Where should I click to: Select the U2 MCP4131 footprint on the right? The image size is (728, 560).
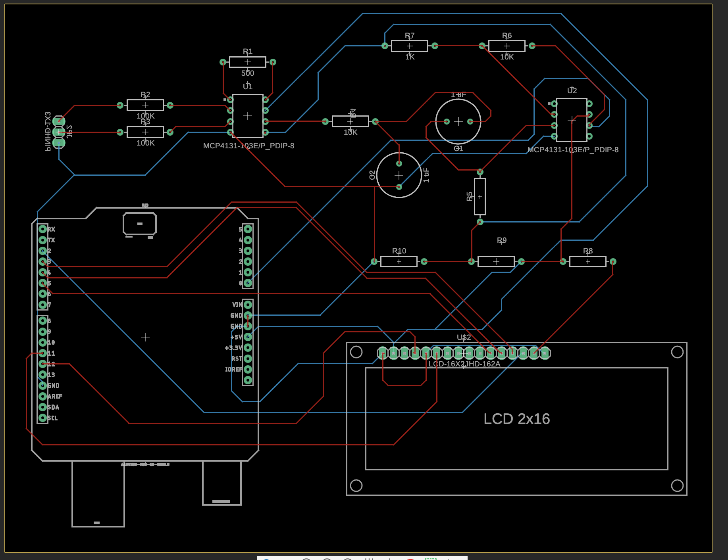571,119
